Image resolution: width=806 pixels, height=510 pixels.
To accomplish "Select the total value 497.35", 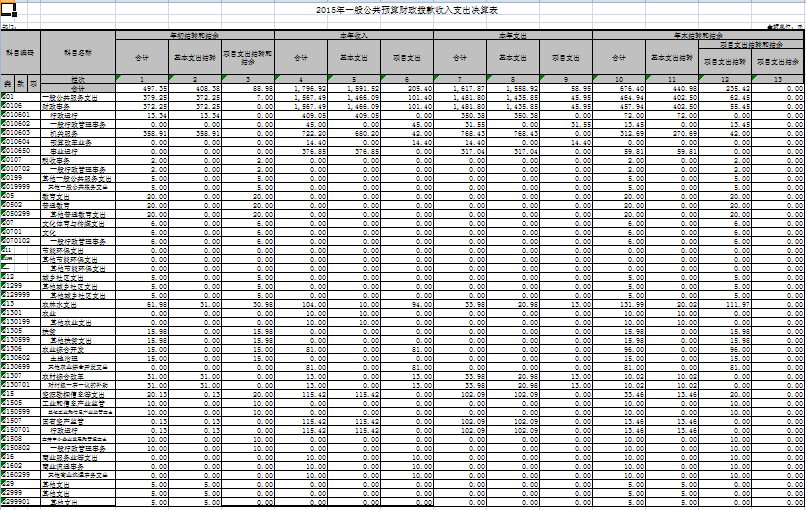I will [x=142, y=88].
